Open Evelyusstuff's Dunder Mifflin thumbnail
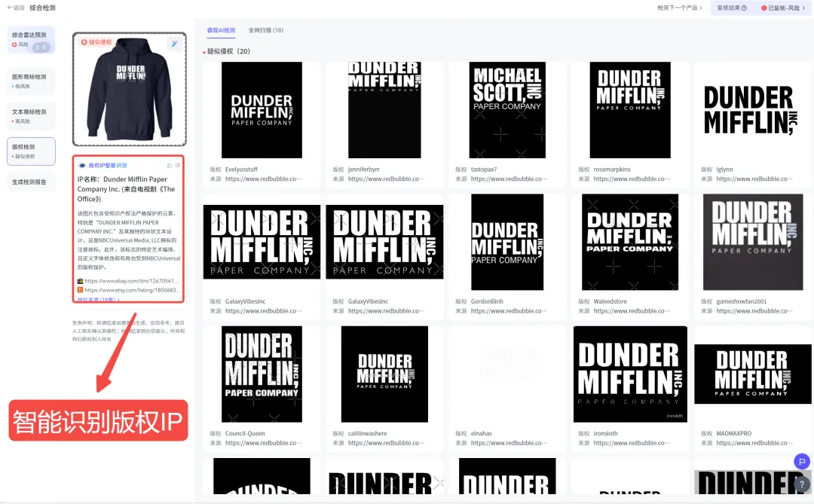Image resolution: width=814 pixels, height=504 pixels. click(x=262, y=110)
